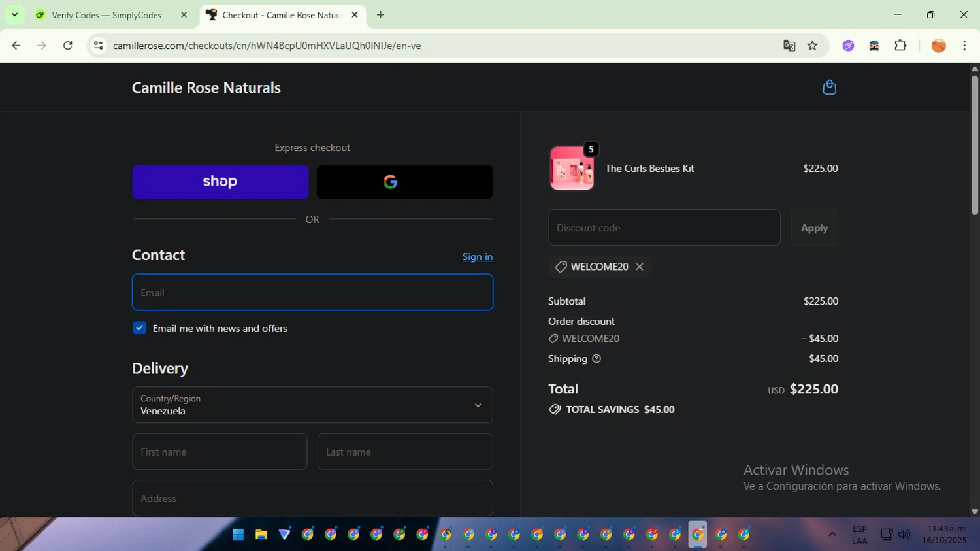The image size is (980, 551).
Task: Open network settings in system tray
Action: click(x=887, y=535)
